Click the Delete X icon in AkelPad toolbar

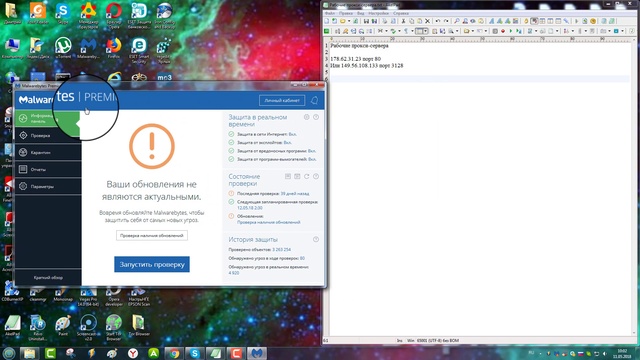coord(427,21)
